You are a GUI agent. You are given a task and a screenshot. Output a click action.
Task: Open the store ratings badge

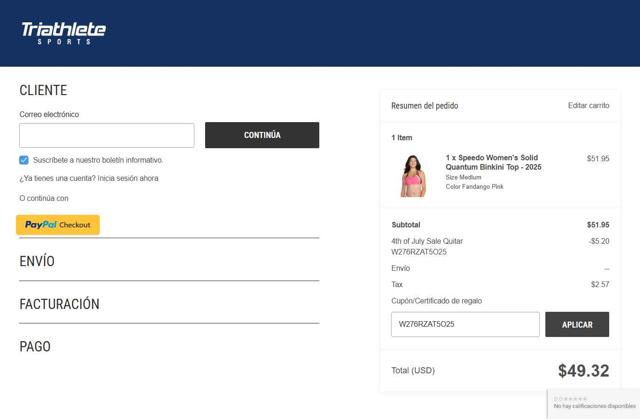[594, 403]
